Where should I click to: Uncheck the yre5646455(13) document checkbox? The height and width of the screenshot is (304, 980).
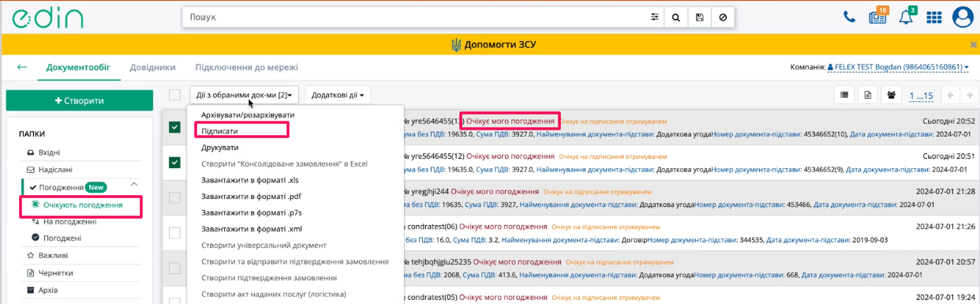(x=174, y=127)
